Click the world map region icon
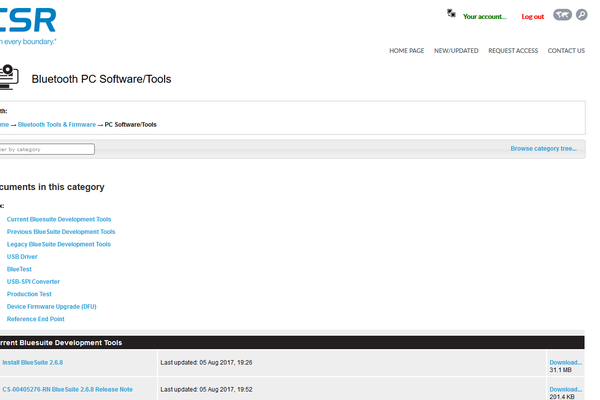This screenshot has height=400, width=600. (563, 15)
